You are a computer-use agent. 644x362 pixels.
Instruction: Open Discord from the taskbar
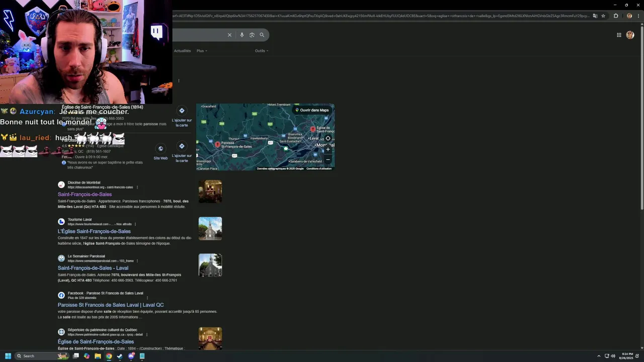(131, 356)
